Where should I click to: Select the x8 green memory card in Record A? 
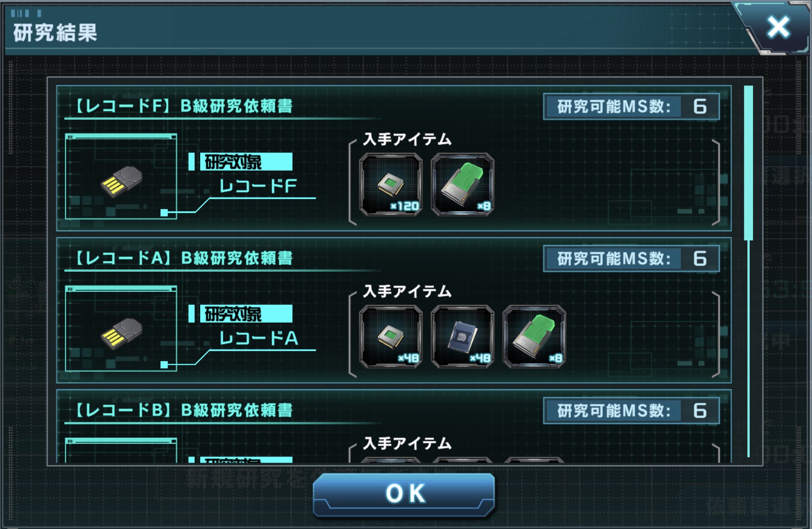coord(534,336)
